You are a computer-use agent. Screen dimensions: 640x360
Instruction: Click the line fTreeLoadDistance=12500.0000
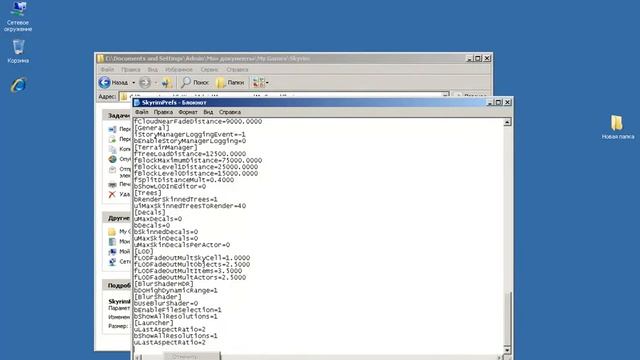click(190, 154)
